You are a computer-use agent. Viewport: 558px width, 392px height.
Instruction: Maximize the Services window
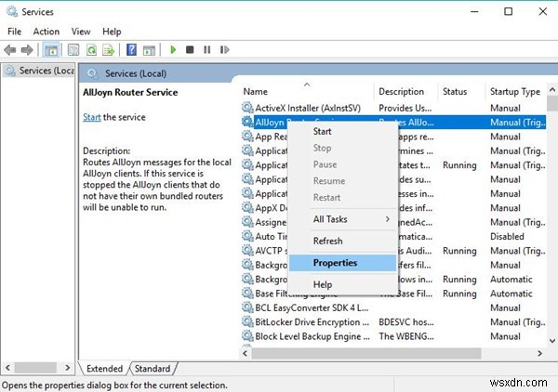tap(509, 11)
